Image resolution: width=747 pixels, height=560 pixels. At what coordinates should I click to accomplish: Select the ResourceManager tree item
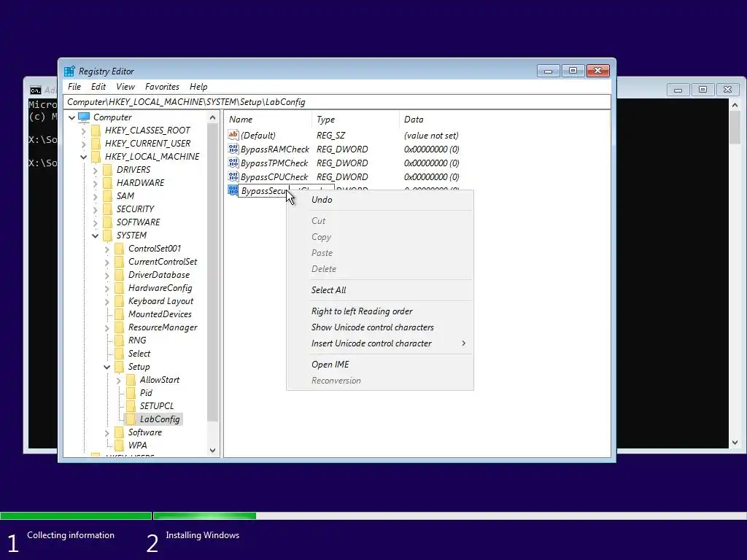(163, 327)
